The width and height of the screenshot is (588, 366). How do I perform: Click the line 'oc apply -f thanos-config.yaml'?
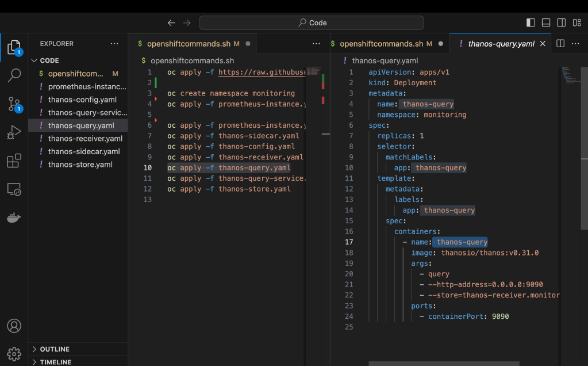click(231, 146)
